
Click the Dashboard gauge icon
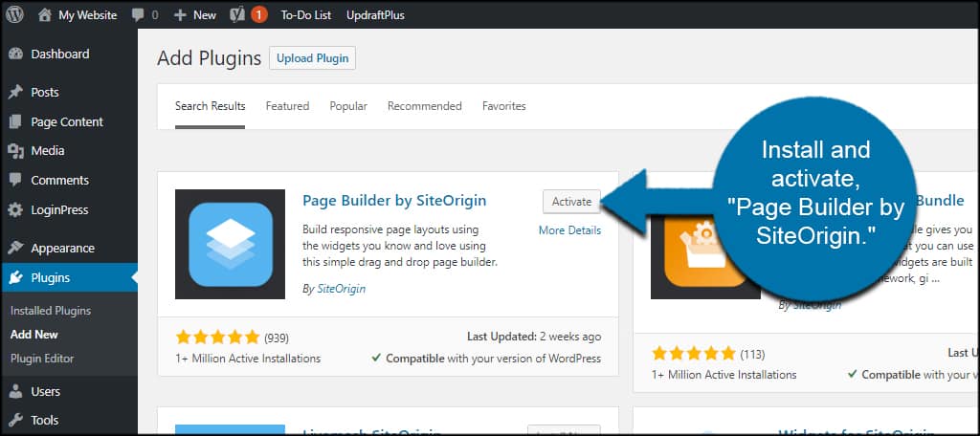[15, 54]
